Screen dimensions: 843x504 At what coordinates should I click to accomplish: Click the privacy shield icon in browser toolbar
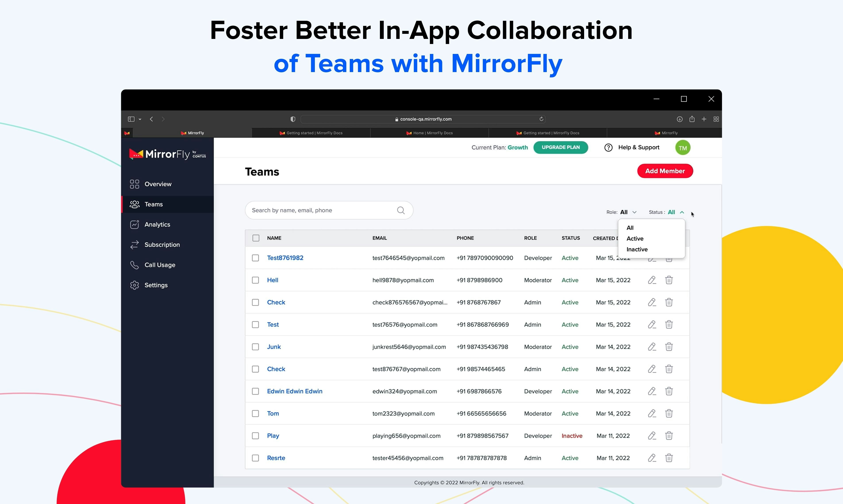[293, 119]
